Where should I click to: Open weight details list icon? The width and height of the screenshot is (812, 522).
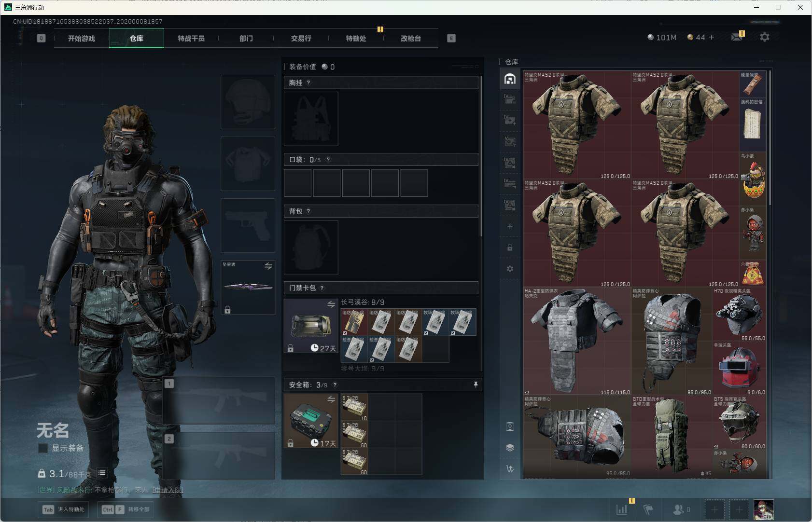102,473
